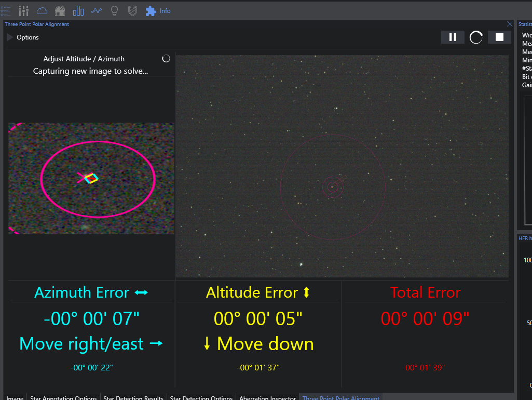Image resolution: width=532 pixels, height=400 pixels.
Task: Close the Three Point Polar Alignment panel
Action: (509, 24)
